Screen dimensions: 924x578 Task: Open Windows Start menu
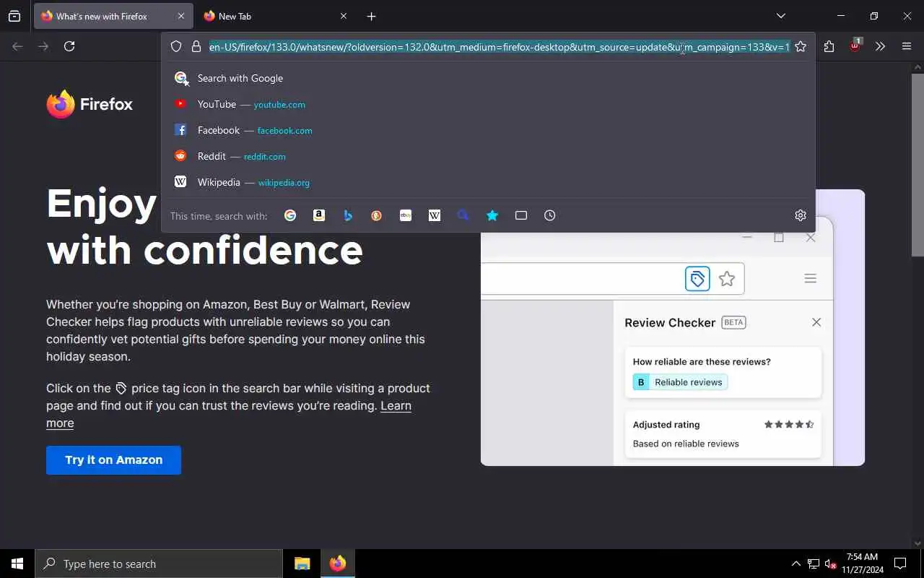click(17, 564)
